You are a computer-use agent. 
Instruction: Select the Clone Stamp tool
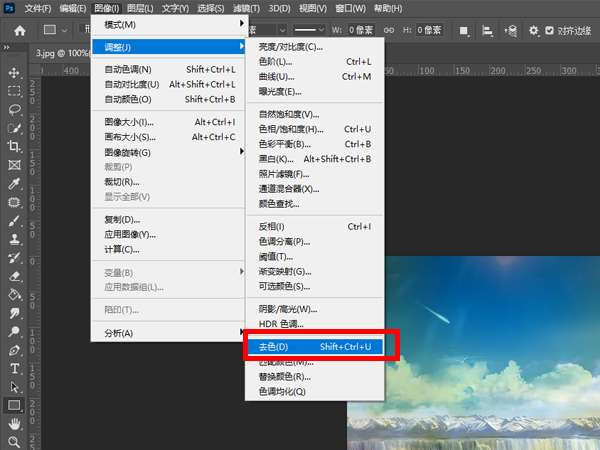click(14, 240)
